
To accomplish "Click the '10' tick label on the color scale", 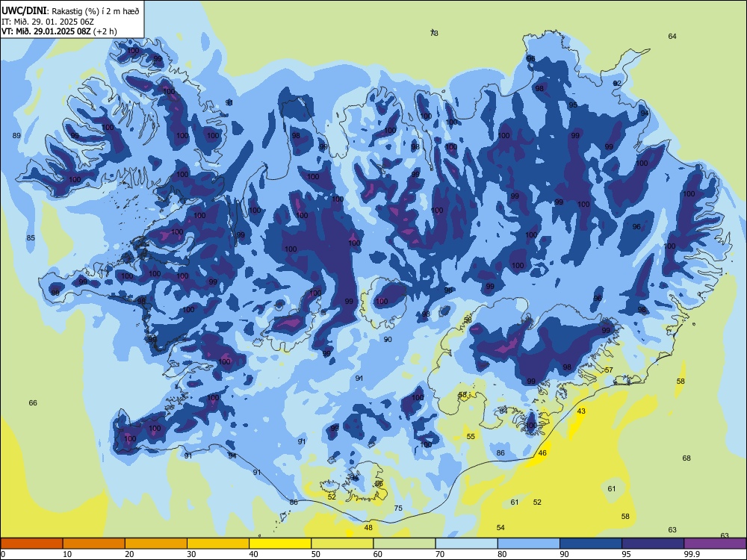I will [67, 554].
